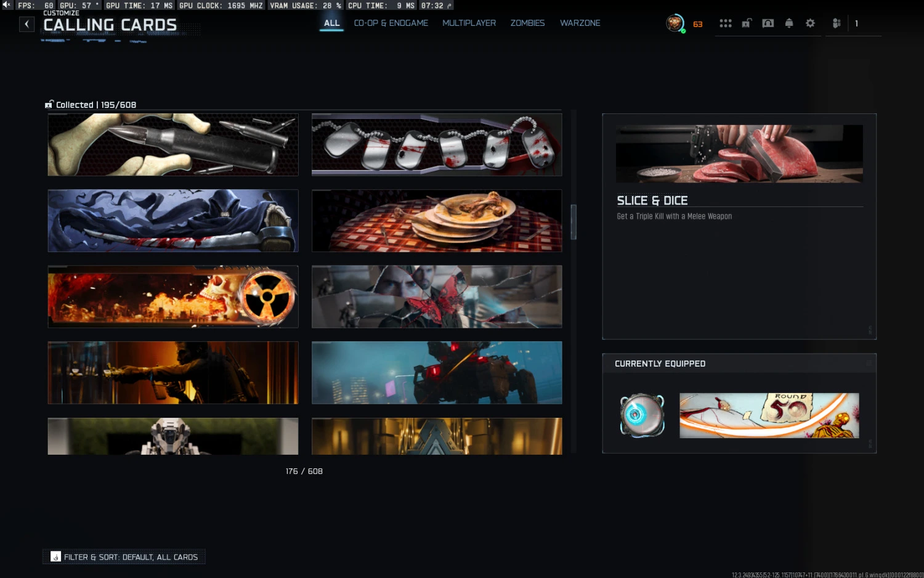This screenshot has height=578, width=924.
Task: Click the CALLING CARDS page title
Action: [x=110, y=25]
